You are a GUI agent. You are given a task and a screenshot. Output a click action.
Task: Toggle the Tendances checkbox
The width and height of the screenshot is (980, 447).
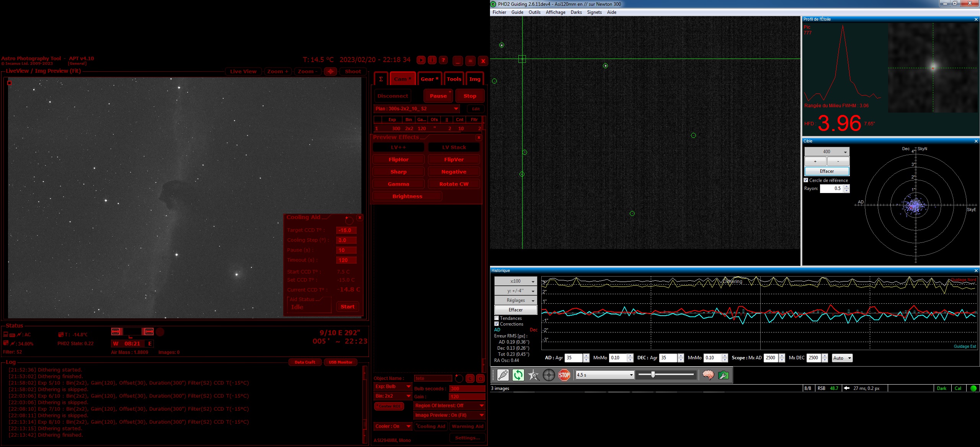[497, 318]
